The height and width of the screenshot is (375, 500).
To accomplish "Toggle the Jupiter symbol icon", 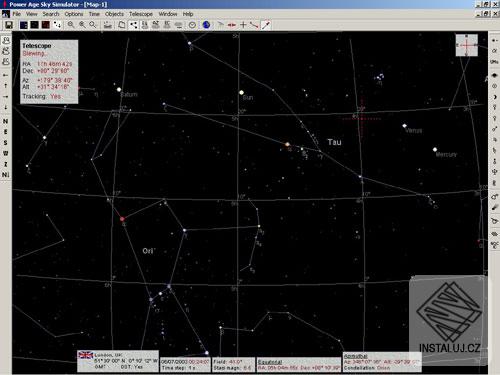I will 494,140.
